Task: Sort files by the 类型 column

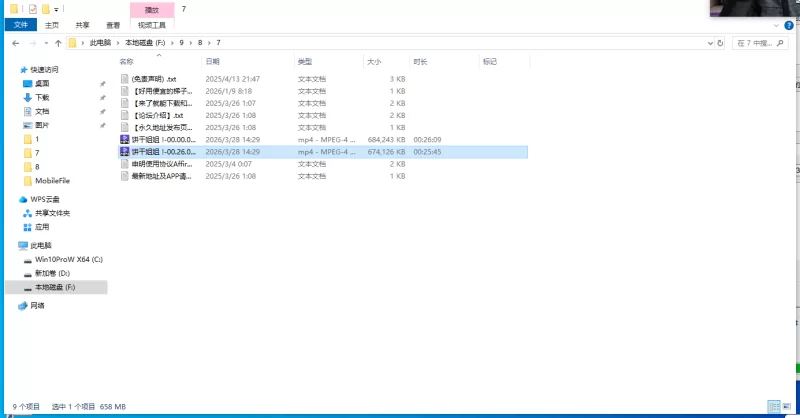Action: (x=329, y=62)
